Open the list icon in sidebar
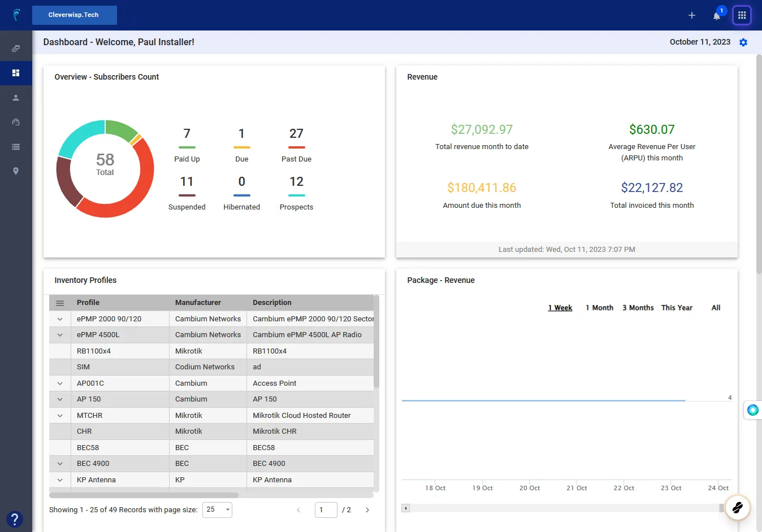Screen dimensions: 762x532 click(16, 147)
